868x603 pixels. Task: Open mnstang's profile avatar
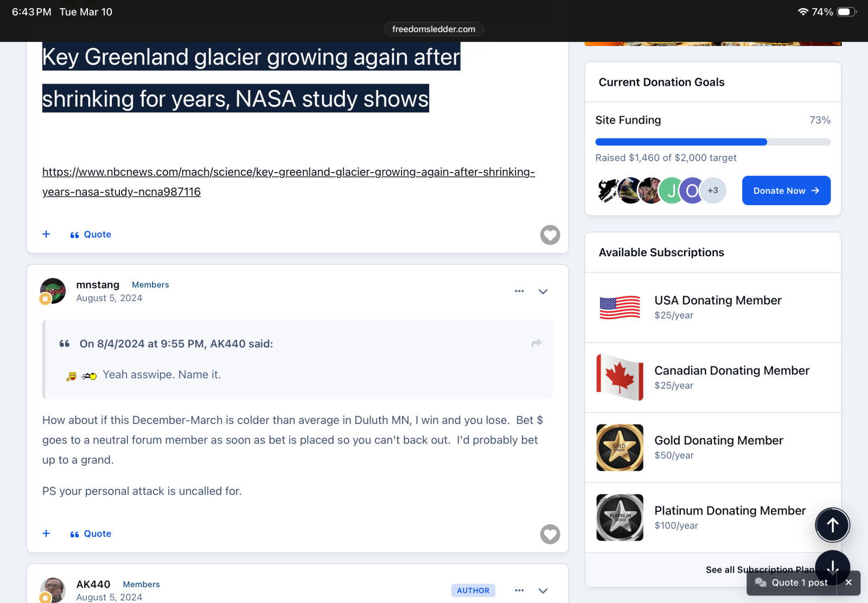pos(53,291)
